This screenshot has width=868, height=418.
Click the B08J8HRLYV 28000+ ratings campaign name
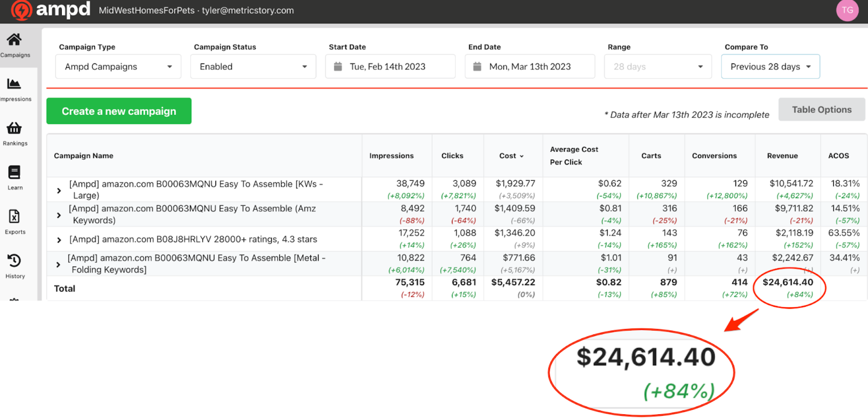[193, 239]
